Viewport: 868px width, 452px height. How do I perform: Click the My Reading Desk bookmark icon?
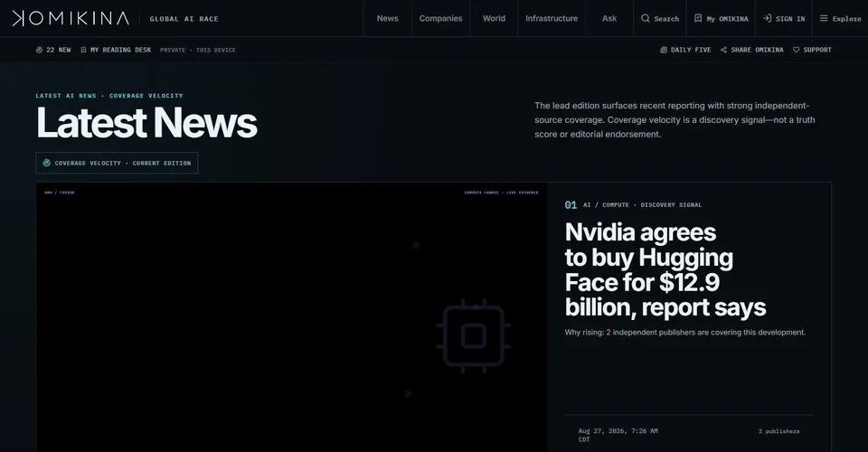tap(83, 50)
